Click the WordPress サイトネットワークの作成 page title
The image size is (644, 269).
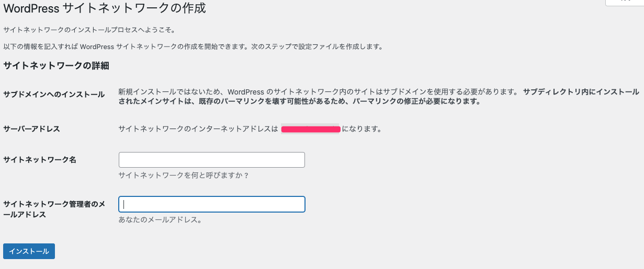(105, 9)
